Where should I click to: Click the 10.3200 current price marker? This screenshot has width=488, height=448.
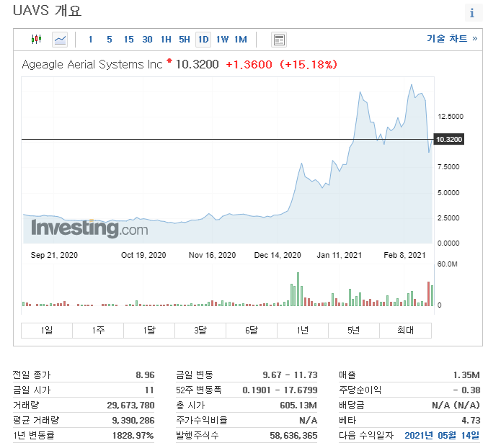[449, 139]
